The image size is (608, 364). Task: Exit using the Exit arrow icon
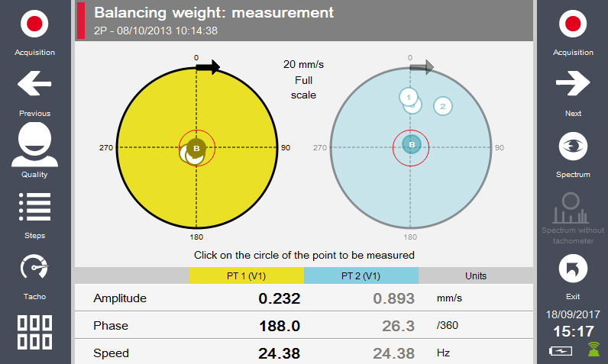(573, 268)
